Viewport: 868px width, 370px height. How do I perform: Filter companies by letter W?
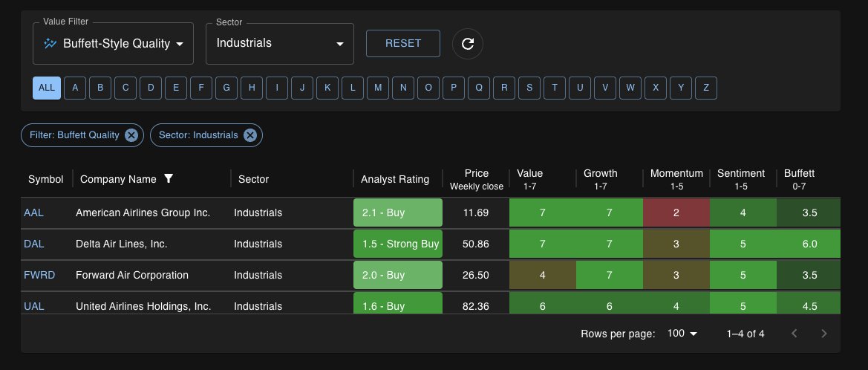point(630,88)
